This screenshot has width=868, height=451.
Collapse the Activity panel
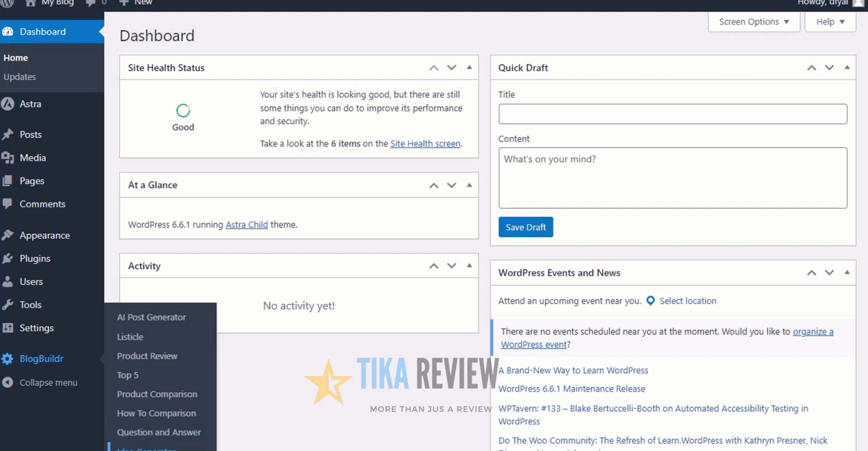pyautogui.click(x=469, y=265)
